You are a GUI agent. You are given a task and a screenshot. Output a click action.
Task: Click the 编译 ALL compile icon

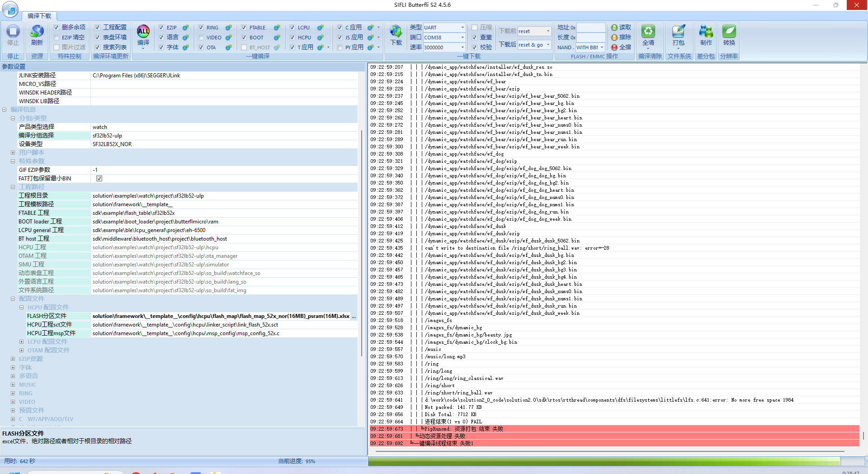click(143, 32)
